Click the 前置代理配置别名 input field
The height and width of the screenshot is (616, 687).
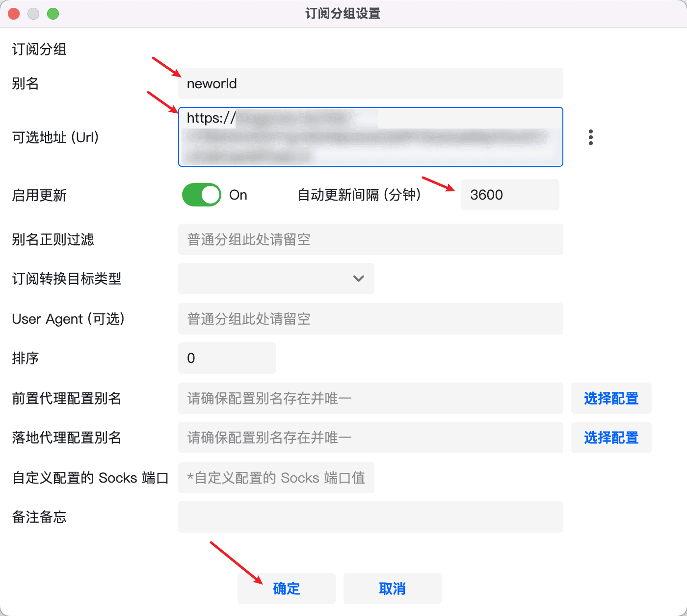click(370, 398)
